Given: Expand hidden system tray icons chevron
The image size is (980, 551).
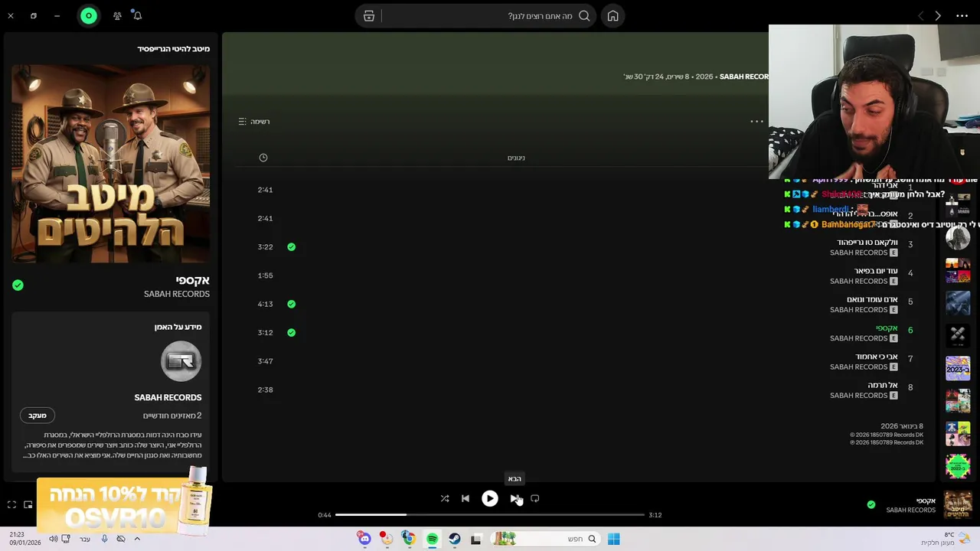Looking at the screenshot, I should pyautogui.click(x=137, y=539).
